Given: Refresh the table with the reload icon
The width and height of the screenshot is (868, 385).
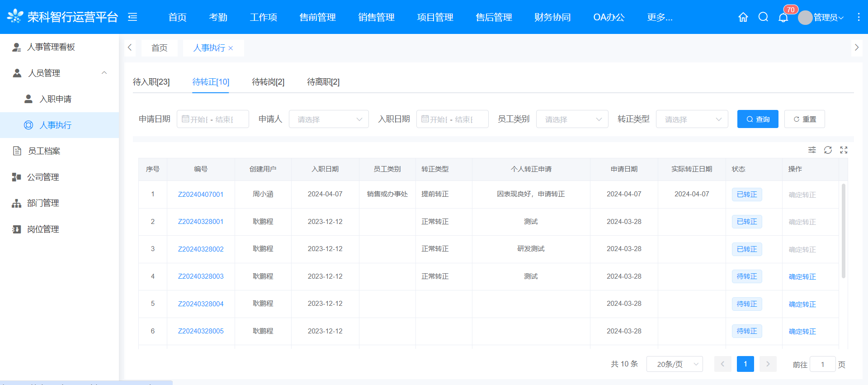Looking at the screenshot, I should click(828, 150).
